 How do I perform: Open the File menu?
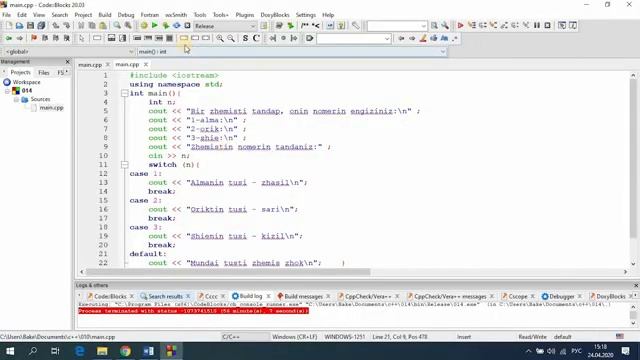point(7,15)
